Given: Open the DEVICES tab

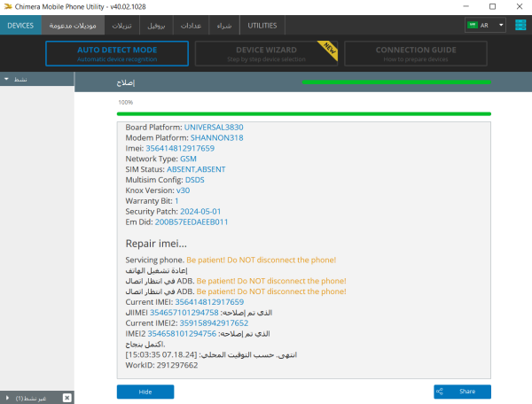Looking at the screenshot, I should click(x=20, y=26).
